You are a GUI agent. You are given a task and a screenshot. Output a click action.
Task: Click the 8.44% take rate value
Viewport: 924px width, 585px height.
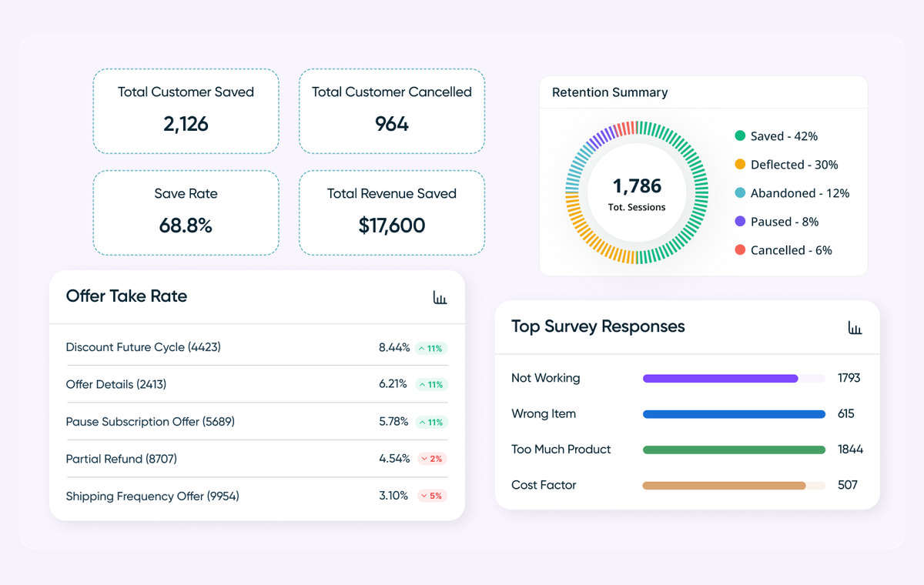point(394,347)
